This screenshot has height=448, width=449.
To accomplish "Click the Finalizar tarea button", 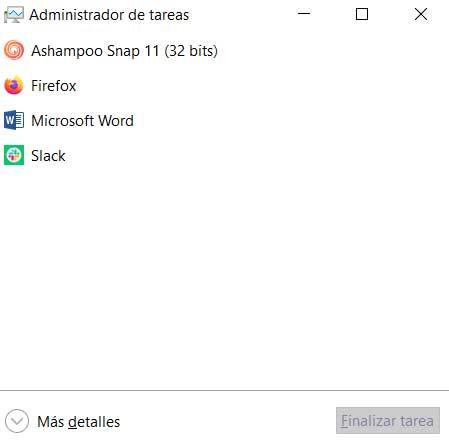I will [388, 421].
